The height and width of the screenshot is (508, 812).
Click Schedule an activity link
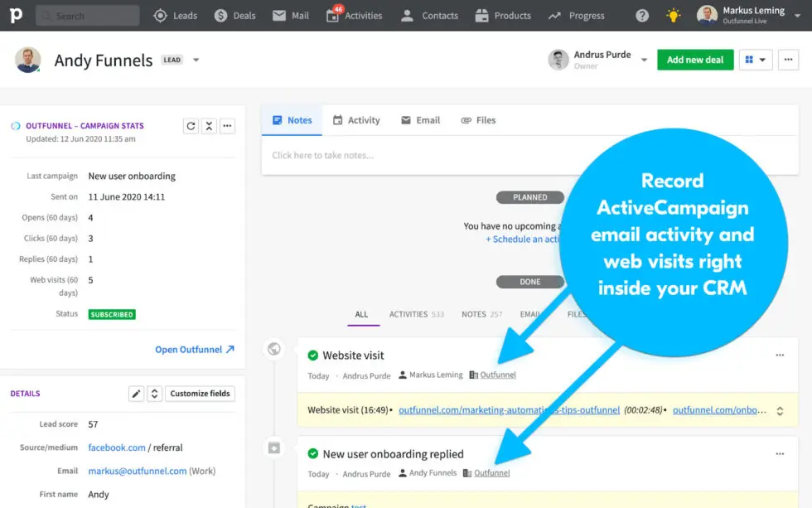(x=523, y=239)
